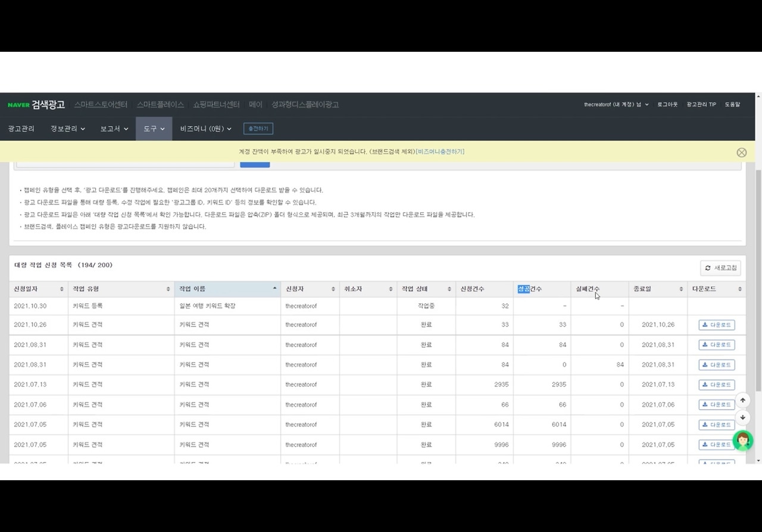Go to 성과형디스플레이광고
The height and width of the screenshot is (532, 762).
point(305,105)
